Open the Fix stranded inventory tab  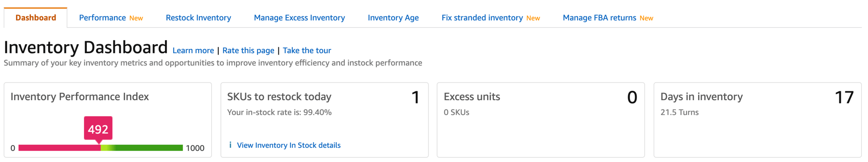[x=482, y=18]
